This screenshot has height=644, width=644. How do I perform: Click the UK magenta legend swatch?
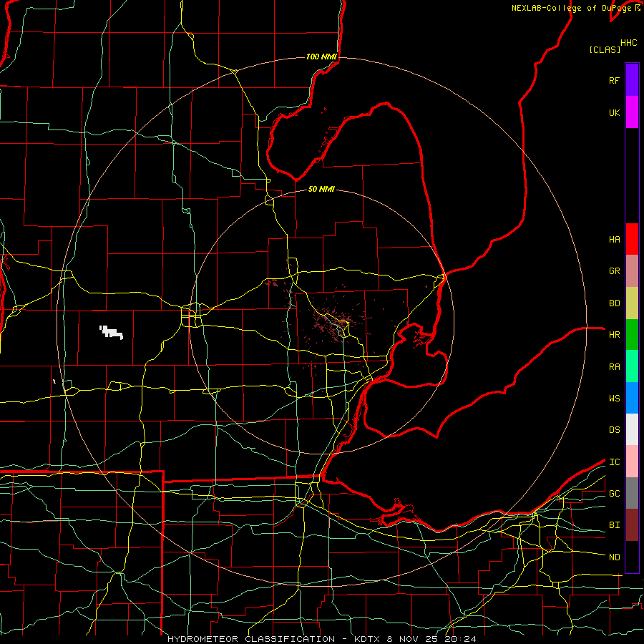tap(632, 112)
